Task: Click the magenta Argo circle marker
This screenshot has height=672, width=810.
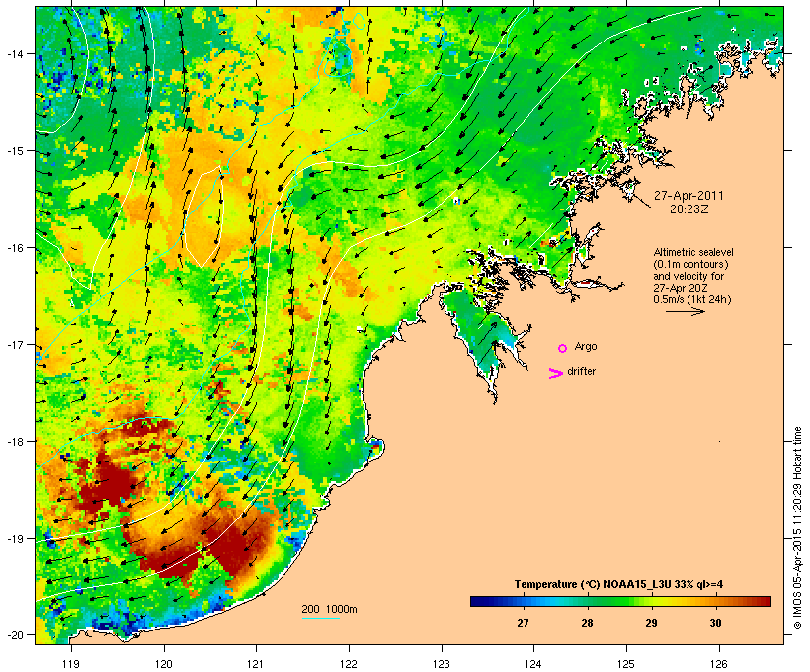Action: coord(562,349)
